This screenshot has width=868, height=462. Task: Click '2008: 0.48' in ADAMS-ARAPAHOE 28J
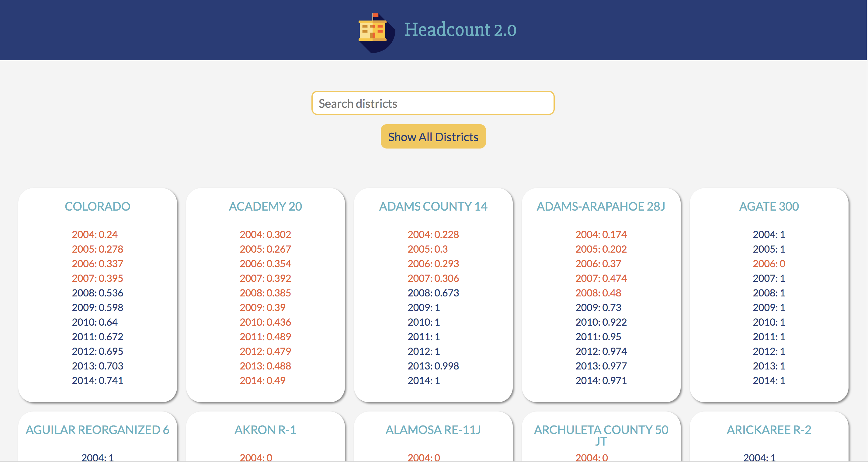click(599, 293)
